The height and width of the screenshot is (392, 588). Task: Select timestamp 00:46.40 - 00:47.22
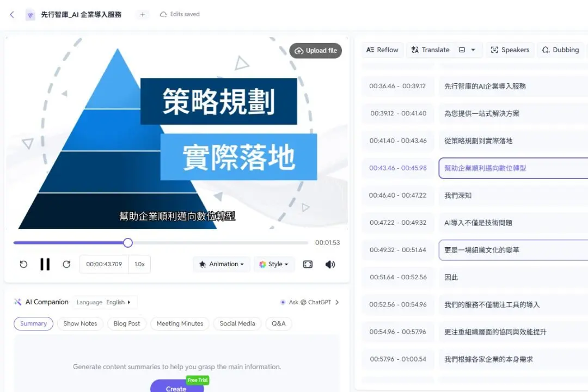tap(397, 195)
